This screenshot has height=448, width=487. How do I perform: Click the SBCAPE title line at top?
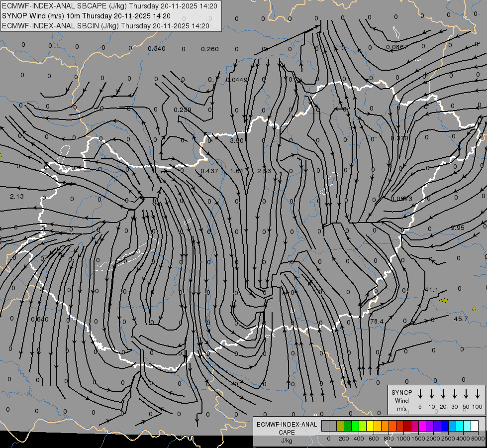tap(109, 6)
